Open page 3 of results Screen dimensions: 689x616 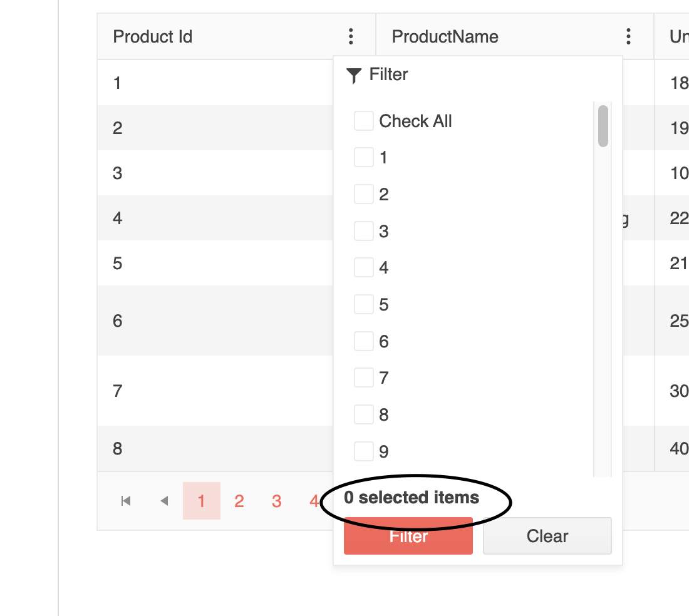276,501
